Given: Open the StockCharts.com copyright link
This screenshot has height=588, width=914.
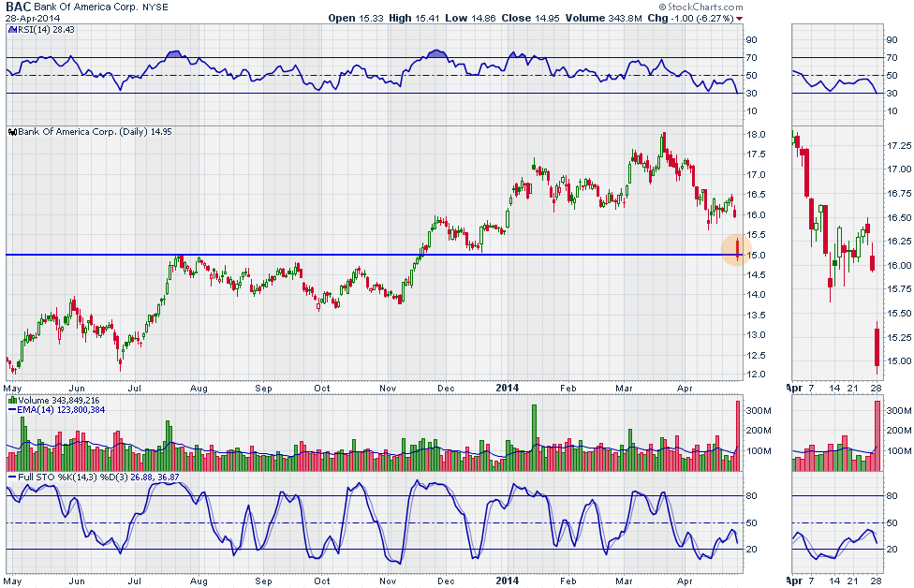Looking at the screenshot, I should click(x=701, y=7).
